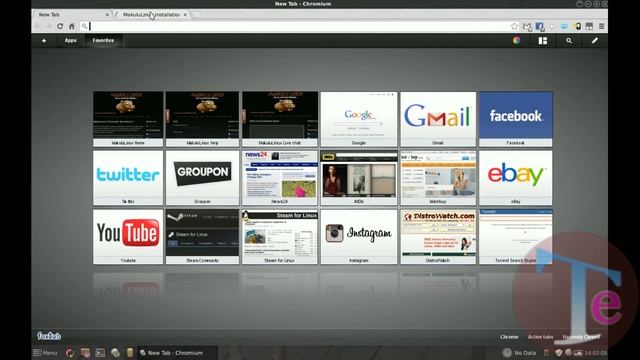Screen dimensions: 640x360
Task: Open the Groupon thumbnail
Action: (202, 178)
